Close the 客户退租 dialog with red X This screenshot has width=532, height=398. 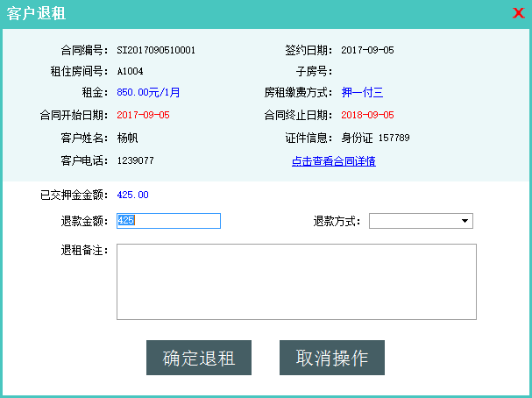pyautogui.click(x=518, y=13)
